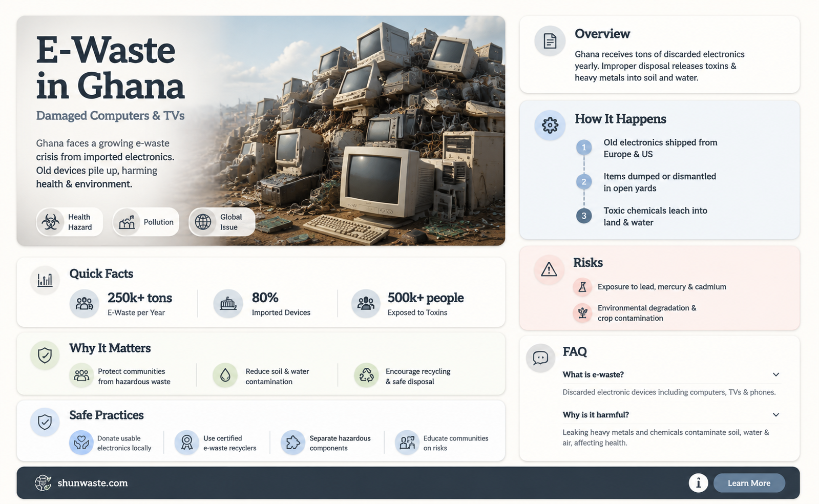Click the "FAQ" heading
This screenshot has width=819, height=504.
point(575,352)
